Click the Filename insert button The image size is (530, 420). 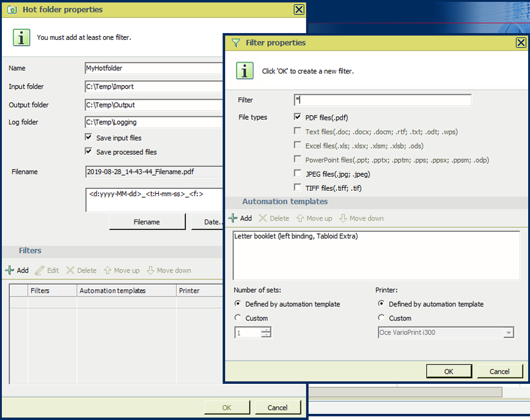tap(147, 222)
